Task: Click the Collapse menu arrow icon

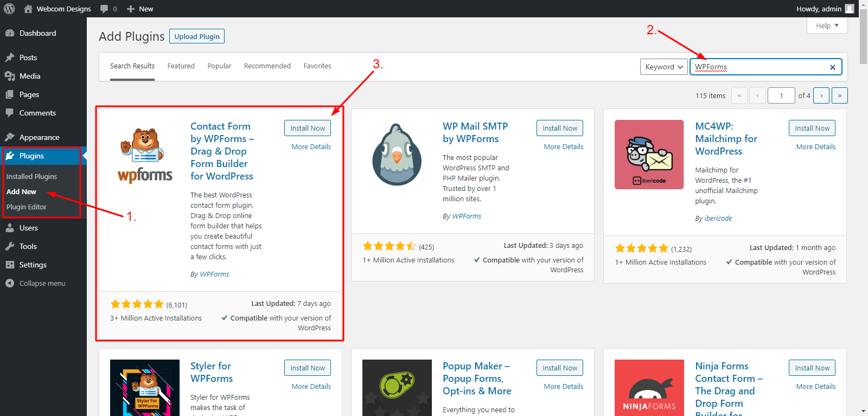Action: coord(10,283)
